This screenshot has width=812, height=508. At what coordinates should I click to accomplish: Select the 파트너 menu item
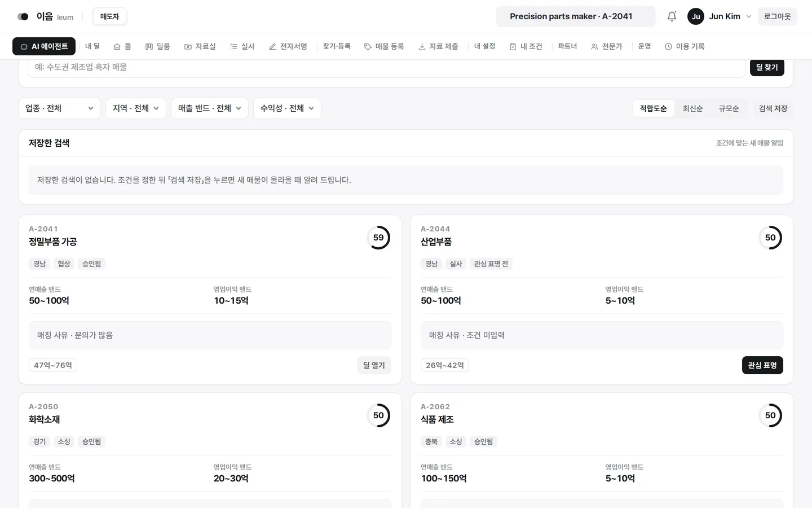pyautogui.click(x=567, y=46)
